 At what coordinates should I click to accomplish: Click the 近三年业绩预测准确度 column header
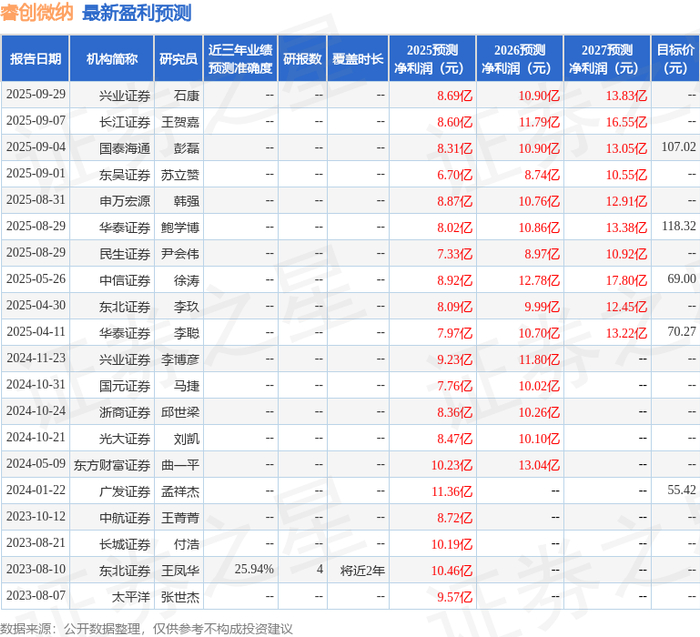(x=240, y=59)
